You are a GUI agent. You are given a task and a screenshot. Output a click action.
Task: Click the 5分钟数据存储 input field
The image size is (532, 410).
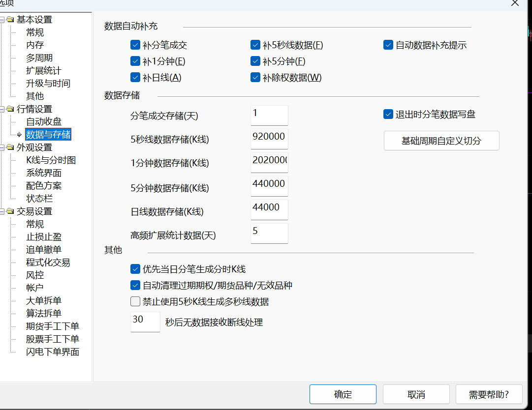click(x=269, y=186)
